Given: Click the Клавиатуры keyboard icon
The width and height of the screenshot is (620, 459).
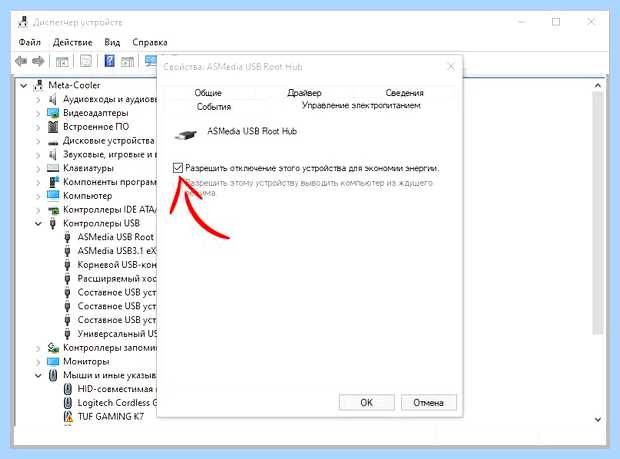Looking at the screenshot, I should 53,168.
